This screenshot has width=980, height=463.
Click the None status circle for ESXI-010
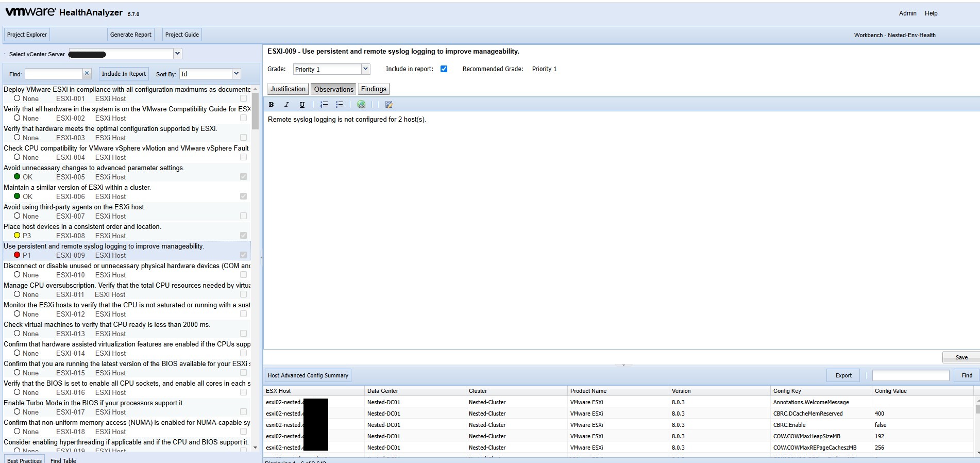tap(17, 274)
